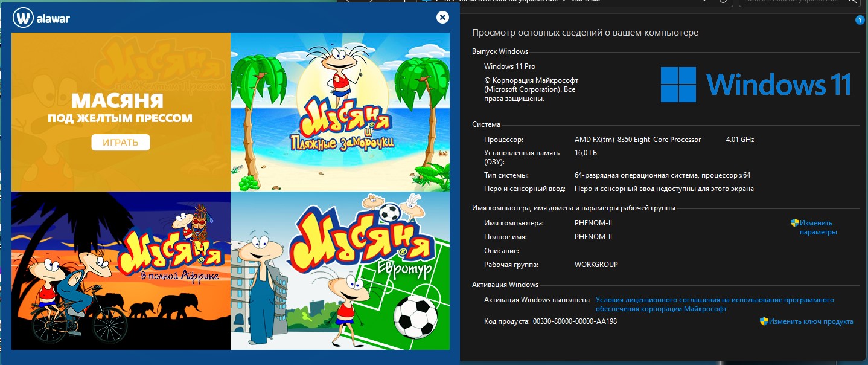
Task: Click the Alawar logo icon
Action: pos(23,18)
